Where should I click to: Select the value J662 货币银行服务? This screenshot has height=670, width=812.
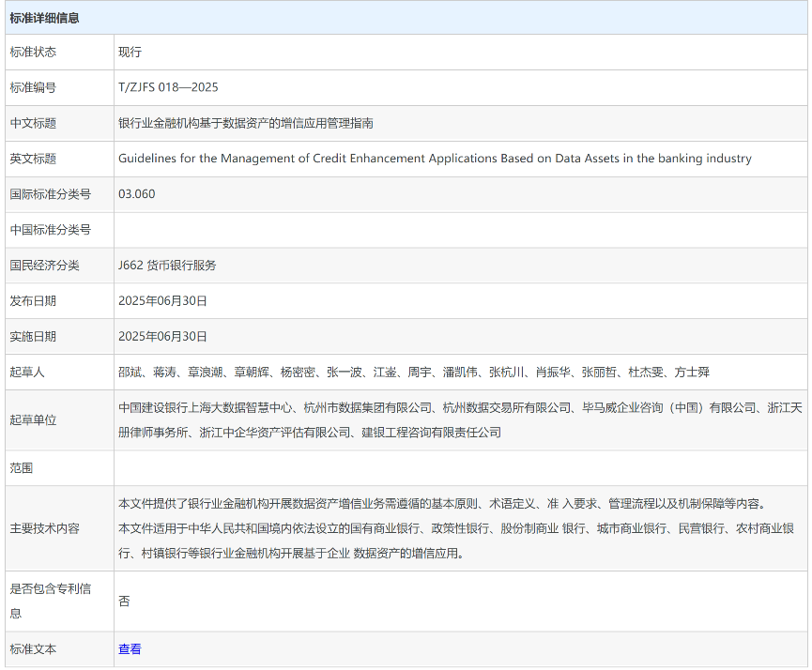point(167,266)
